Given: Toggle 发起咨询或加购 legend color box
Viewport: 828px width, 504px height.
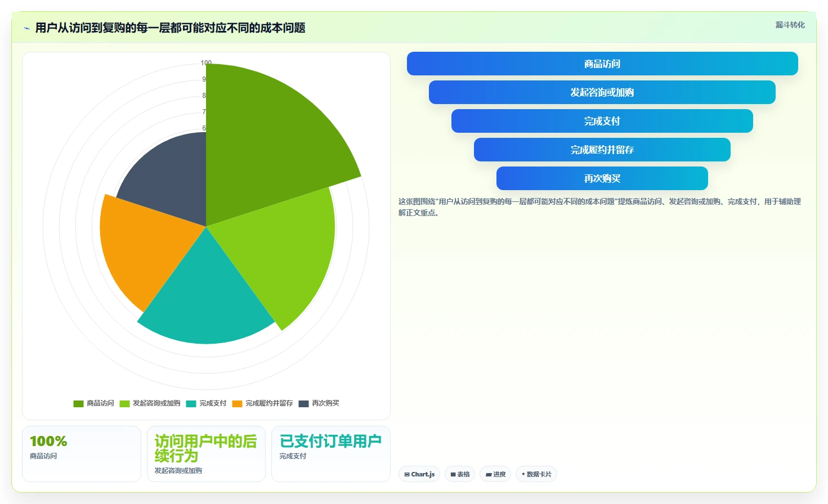Looking at the screenshot, I should click(x=124, y=403).
